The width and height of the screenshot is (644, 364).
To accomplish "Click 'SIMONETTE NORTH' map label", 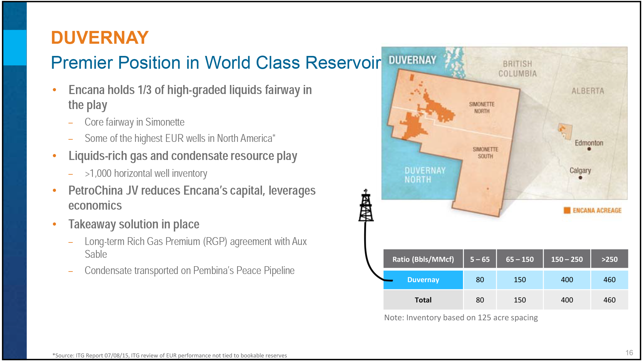I will 482,107.
